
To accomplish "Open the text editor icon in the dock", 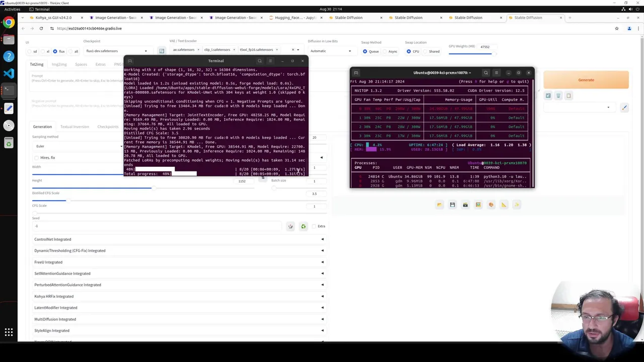I will coord(9,108).
